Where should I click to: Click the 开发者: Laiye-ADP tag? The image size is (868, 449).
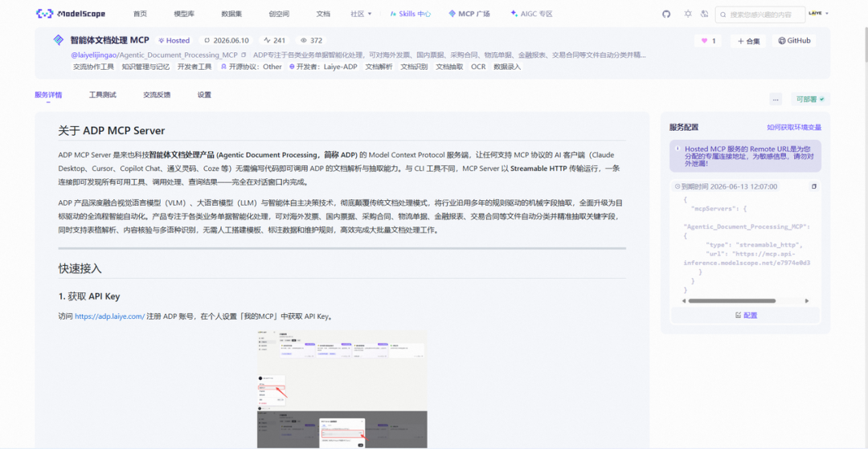(x=323, y=67)
